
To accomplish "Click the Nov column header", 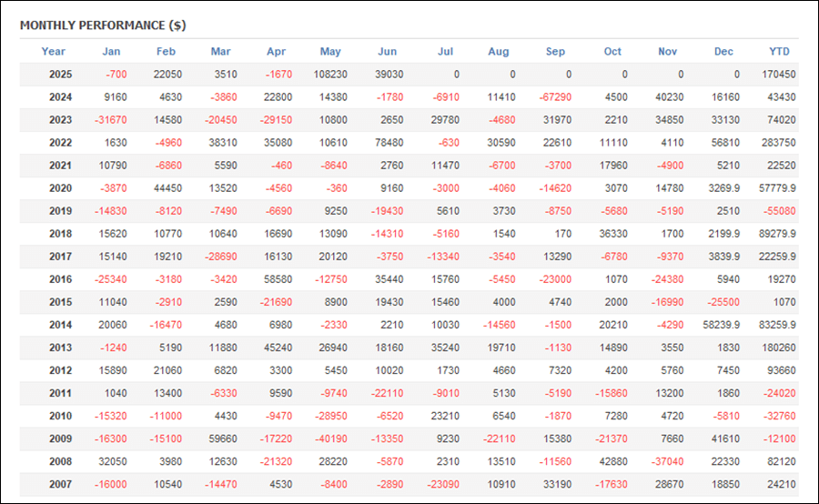I will pos(668,51).
